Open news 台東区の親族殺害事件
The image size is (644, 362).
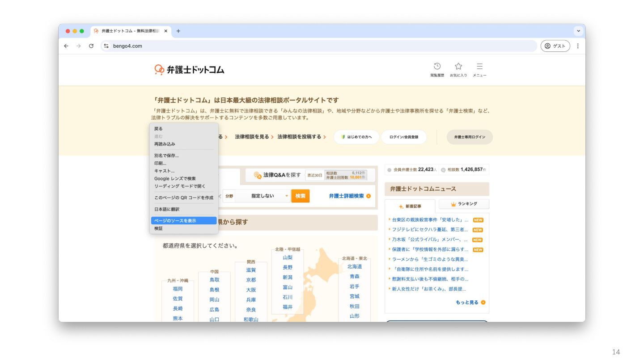pos(430,220)
